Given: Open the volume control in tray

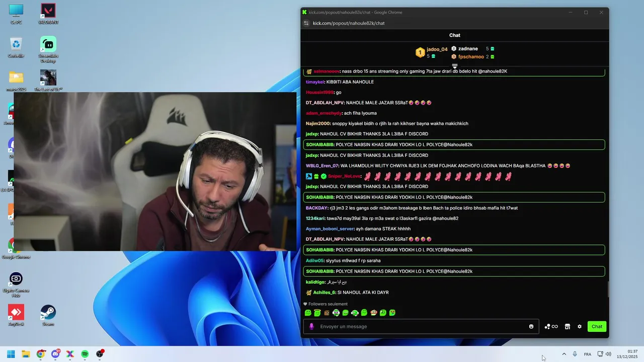Looking at the screenshot, I should pos(608,354).
